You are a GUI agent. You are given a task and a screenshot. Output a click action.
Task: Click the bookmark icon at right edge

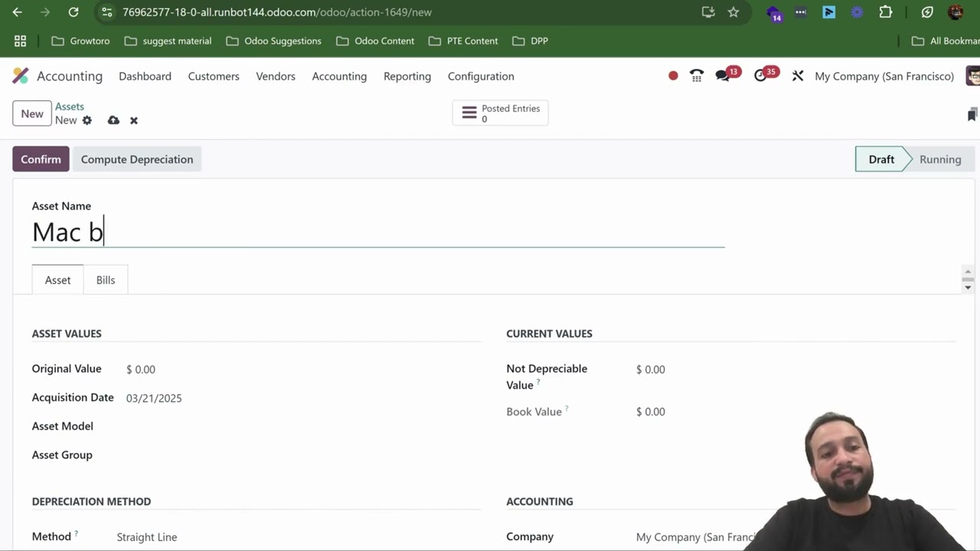click(972, 115)
